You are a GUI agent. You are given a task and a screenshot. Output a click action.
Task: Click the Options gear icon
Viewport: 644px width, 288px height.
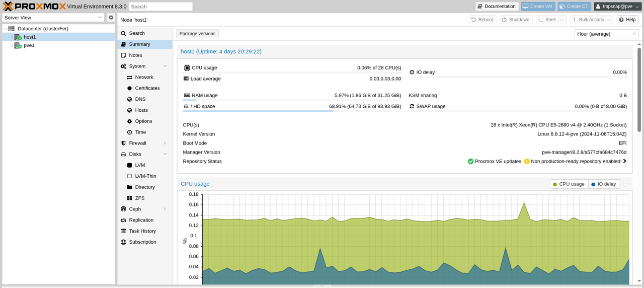tap(130, 121)
